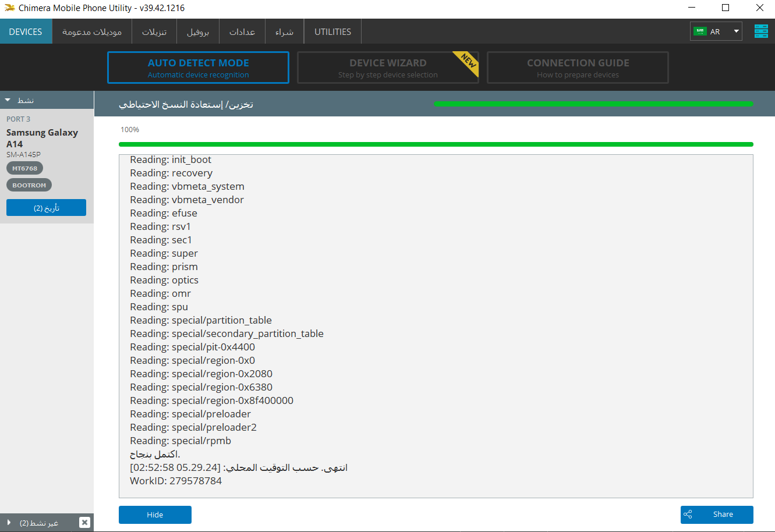Click the header green progress bar
This screenshot has width=775, height=532.
click(593, 104)
